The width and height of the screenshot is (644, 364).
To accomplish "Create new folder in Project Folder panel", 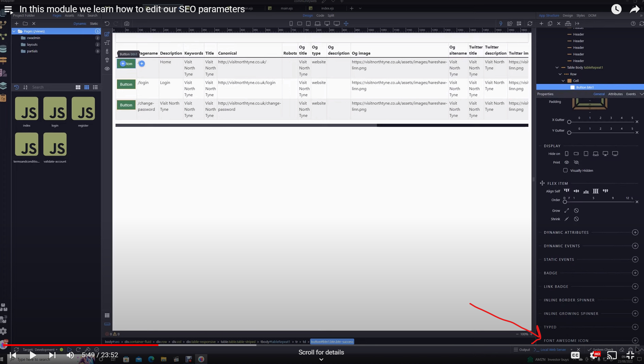I will (x=25, y=23).
